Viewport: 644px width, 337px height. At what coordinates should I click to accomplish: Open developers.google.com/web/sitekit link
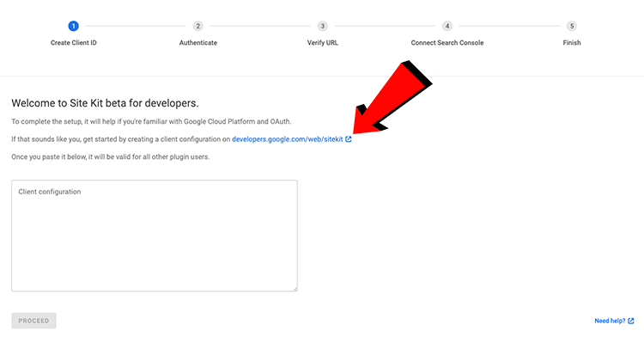pyautogui.click(x=287, y=139)
